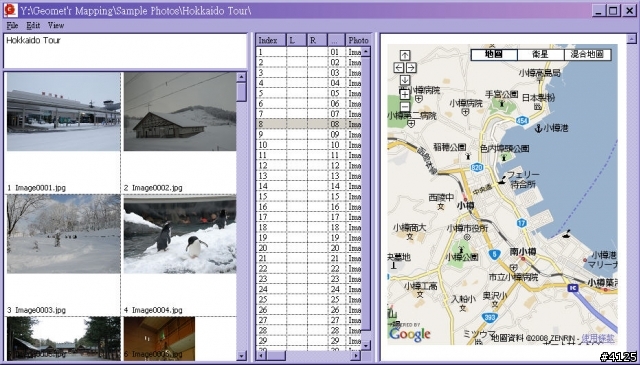640x365 pixels.
Task: Click the route 820 marker on map
Action: click(x=477, y=167)
